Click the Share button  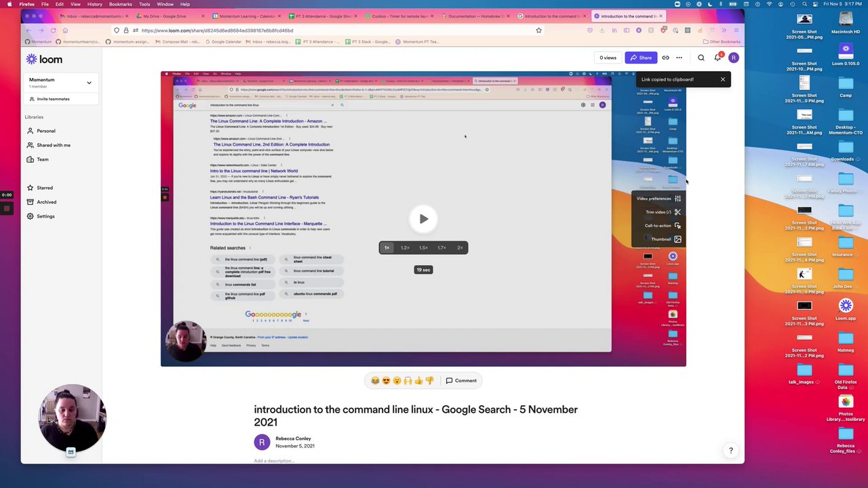(641, 58)
